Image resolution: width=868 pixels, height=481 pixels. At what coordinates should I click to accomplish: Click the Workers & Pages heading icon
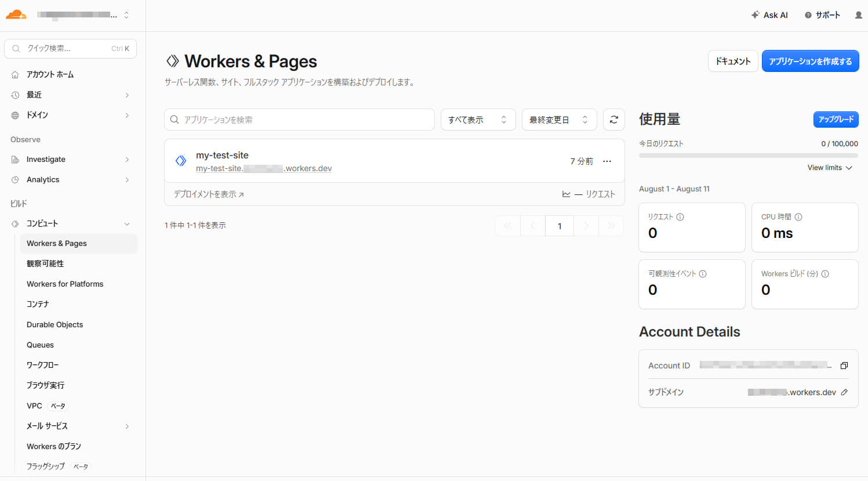click(x=172, y=61)
